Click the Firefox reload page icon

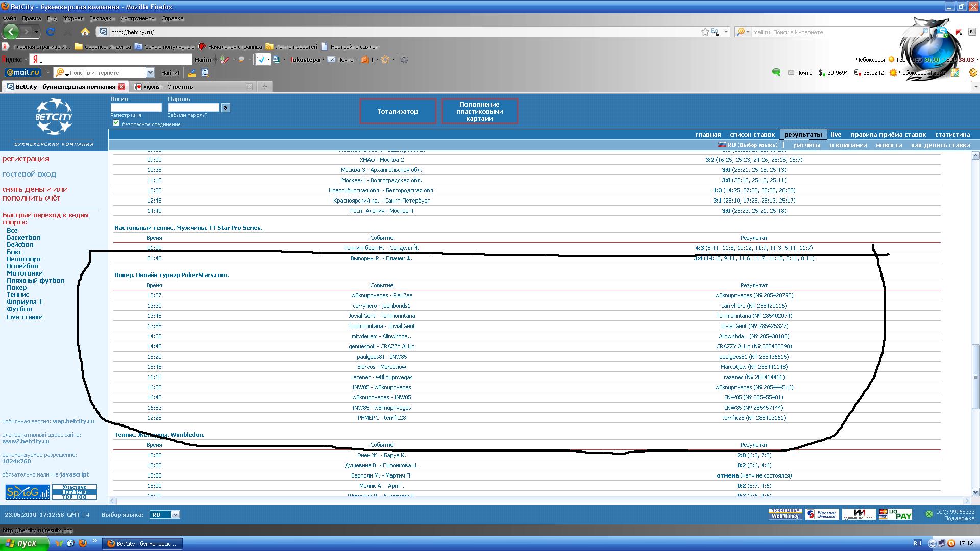coord(50,32)
